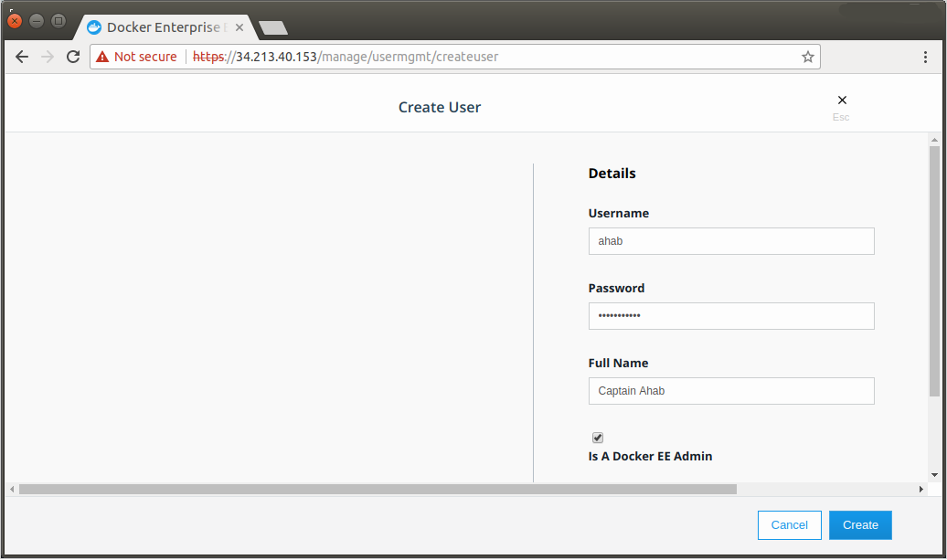Bookmark page with the star icon
The height and width of the screenshot is (560, 947).
pyautogui.click(x=807, y=57)
